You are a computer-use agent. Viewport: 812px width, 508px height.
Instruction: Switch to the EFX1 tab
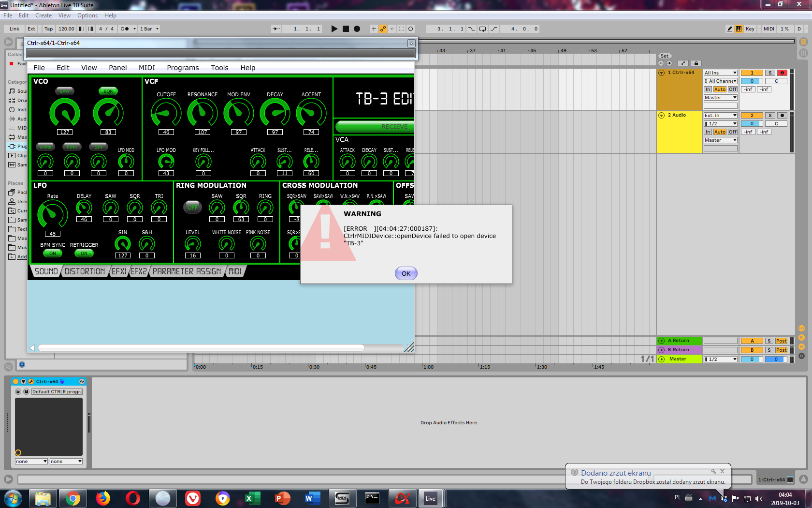point(119,271)
